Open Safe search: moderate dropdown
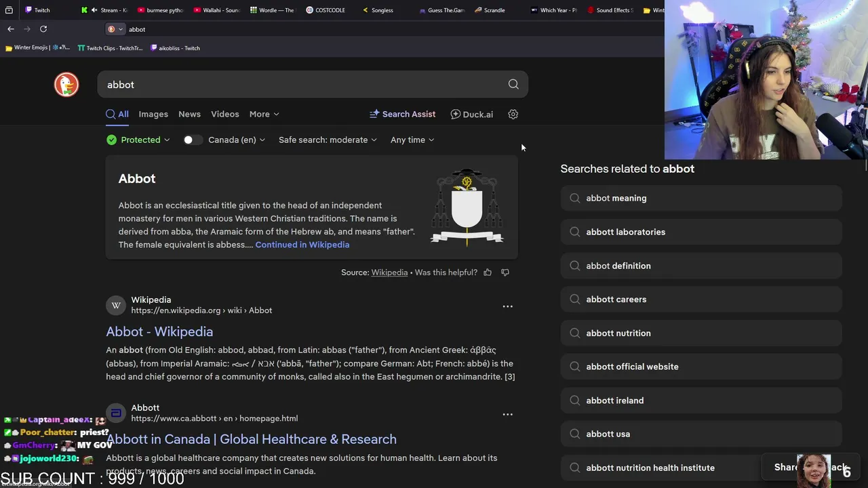Screen dimensions: 868x488 tap(328, 140)
